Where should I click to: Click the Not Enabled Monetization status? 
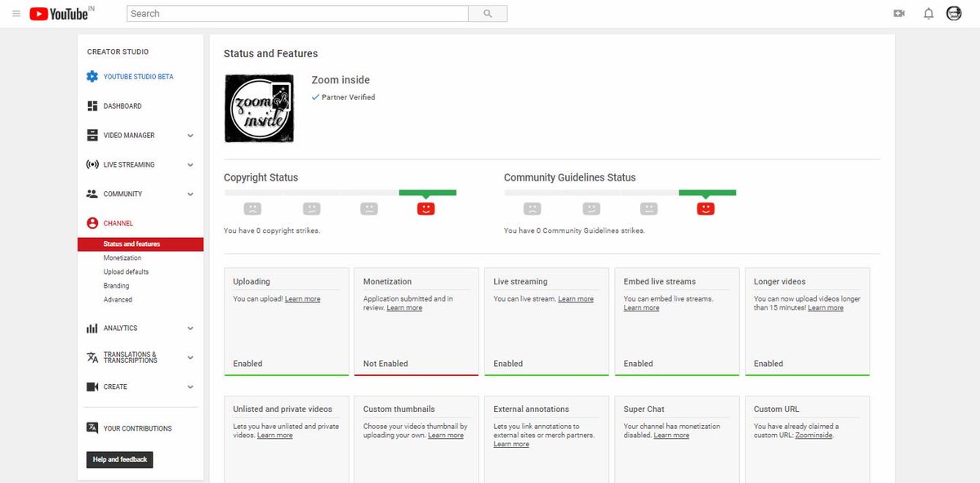pyautogui.click(x=385, y=364)
